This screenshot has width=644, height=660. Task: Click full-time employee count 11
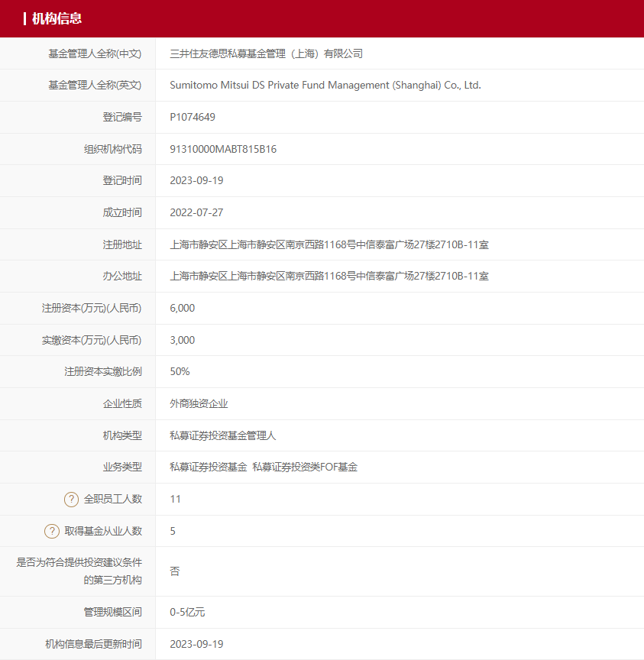pyautogui.click(x=176, y=500)
